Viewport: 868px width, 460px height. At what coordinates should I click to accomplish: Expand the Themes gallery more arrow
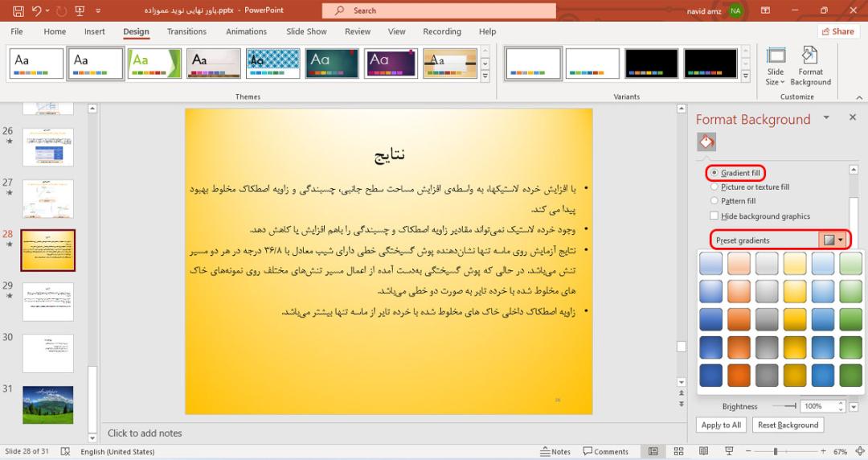point(485,76)
